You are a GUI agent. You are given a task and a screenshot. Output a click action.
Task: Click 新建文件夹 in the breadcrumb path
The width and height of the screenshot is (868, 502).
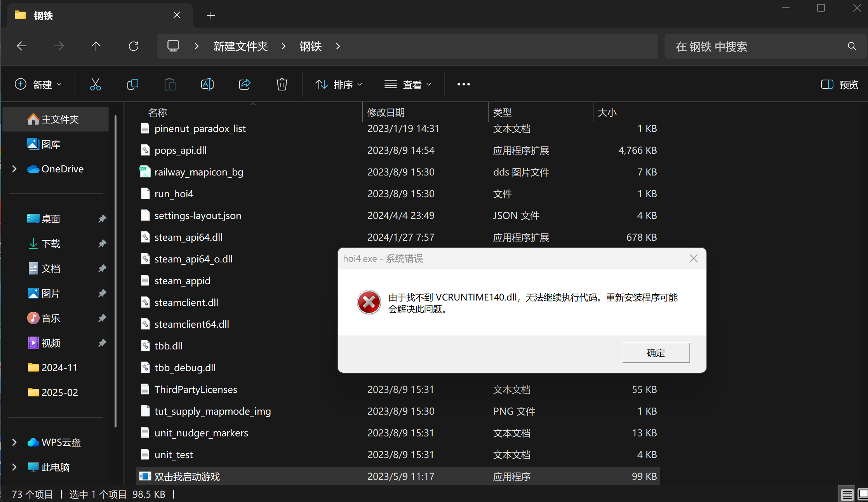point(240,47)
